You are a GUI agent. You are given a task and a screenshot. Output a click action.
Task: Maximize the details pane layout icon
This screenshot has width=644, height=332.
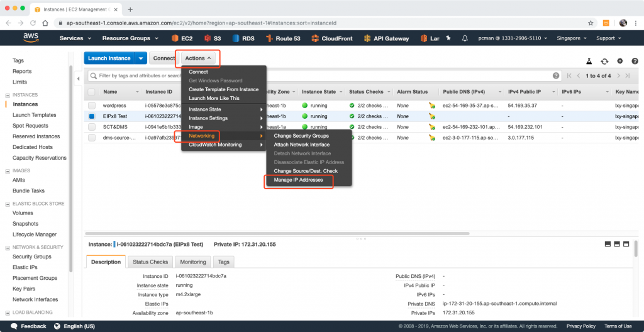coord(626,244)
